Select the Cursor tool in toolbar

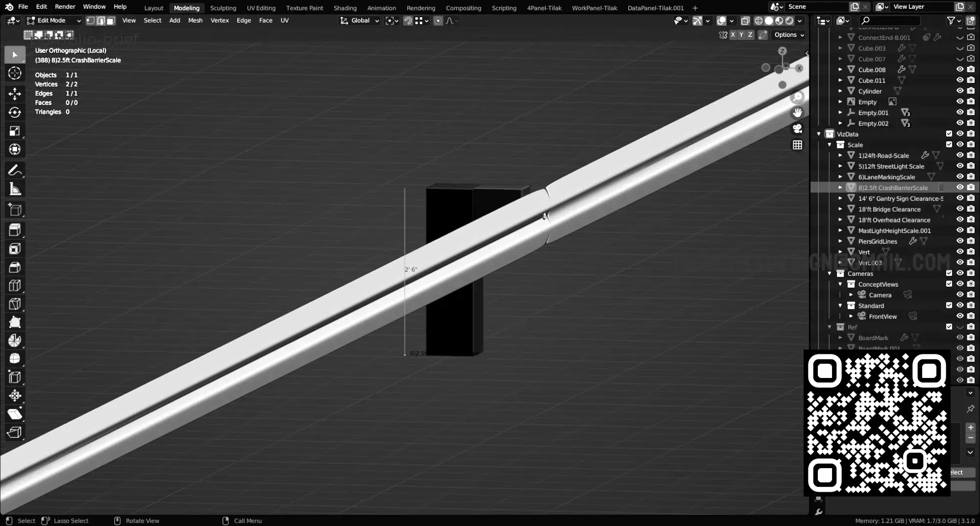coord(15,74)
